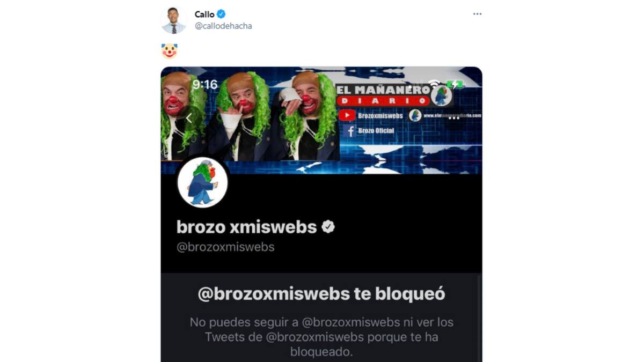Viewport: 644px width, 362px height.
Task: Open the @callodehacha handle link
Action: [x=223, y=26]
